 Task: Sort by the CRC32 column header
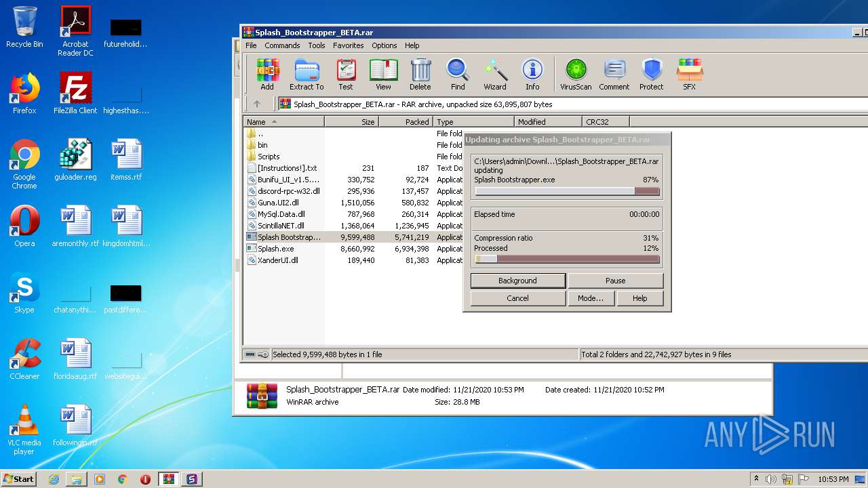pos(606,122)
